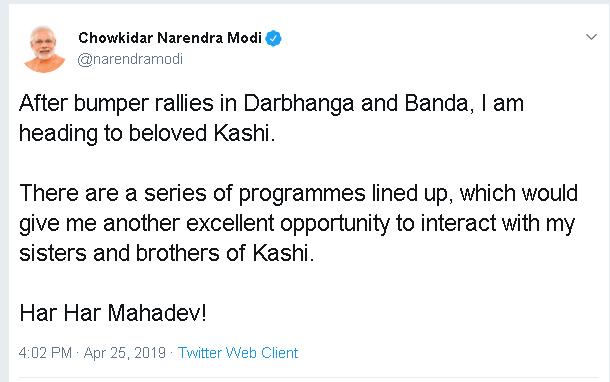Viewport: 610px width, 382px height.
Task: Click the phrase 'excellent opportunity' in tweet
Action: pyautogui.click(x=288, y=224)
